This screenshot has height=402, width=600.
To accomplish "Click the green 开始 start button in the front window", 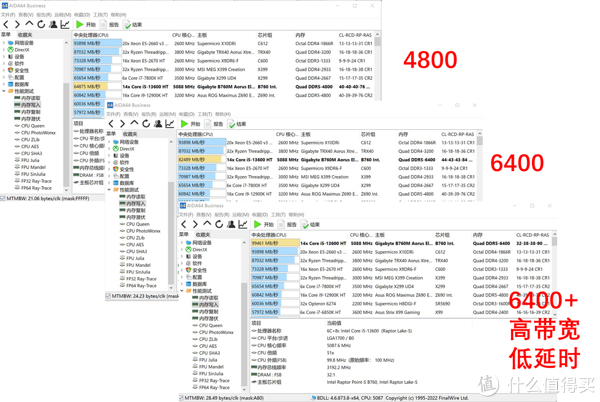I will point(264,225).
